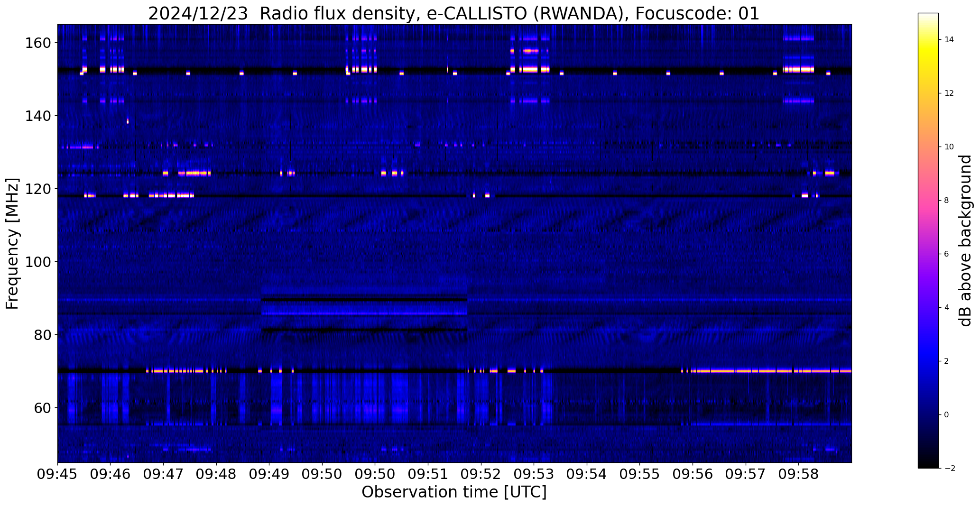Click the bright 118 MHz streak near 09:47
980x506 pixels.
coord(172,195)
